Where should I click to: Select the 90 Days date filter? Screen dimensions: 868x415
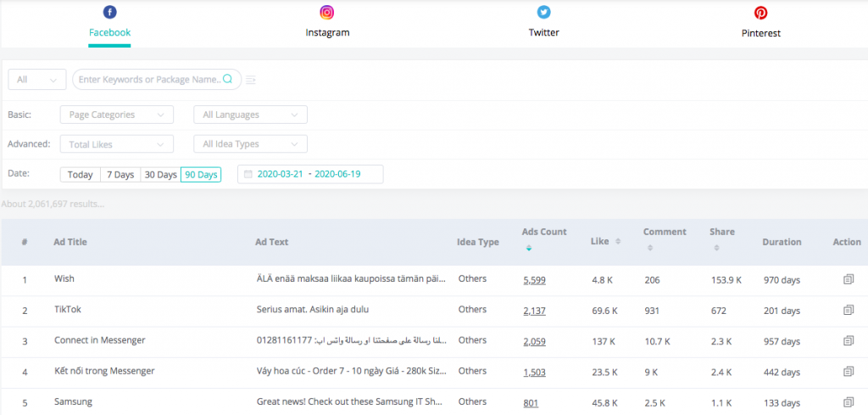[x=201, y=175]
